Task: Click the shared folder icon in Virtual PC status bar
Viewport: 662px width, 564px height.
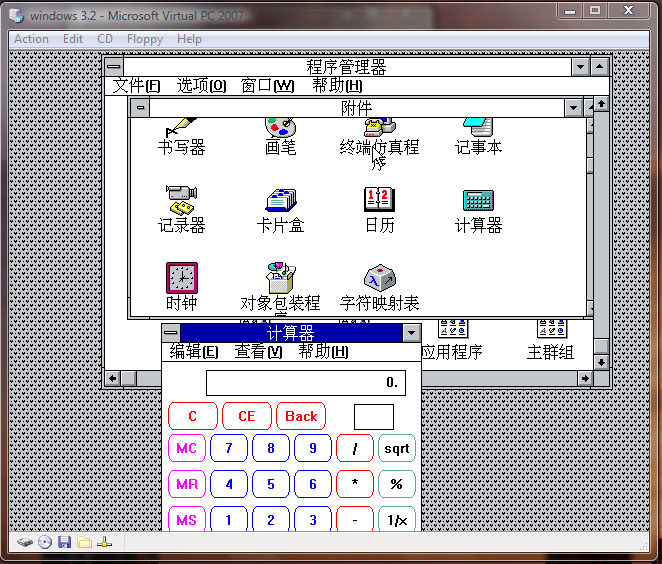Action: (x=84, y=542)
